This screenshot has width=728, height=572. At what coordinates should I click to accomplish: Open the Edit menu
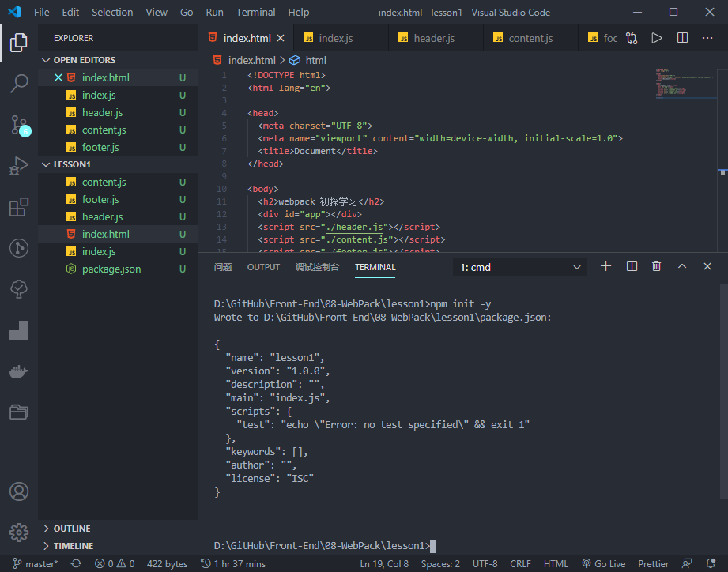[x=70, y=12]
